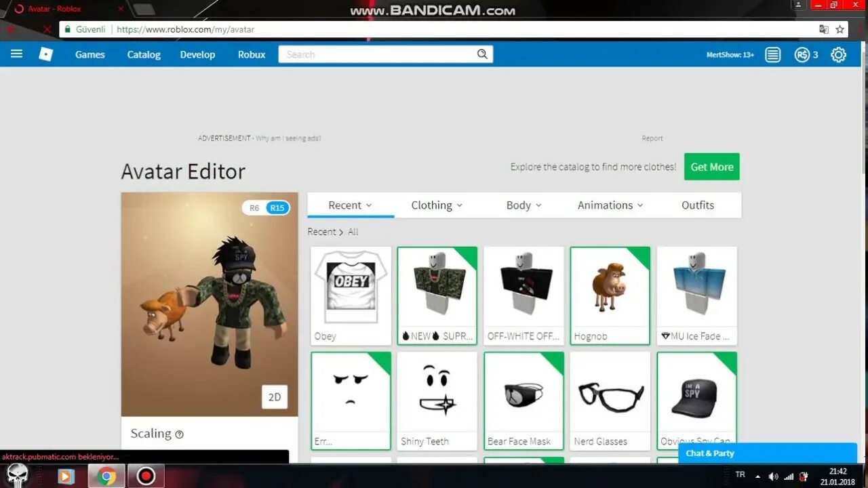Equip the MU Ice Fade shirt
The height and width of the screenshot is (488, 868).
point(697,296)
